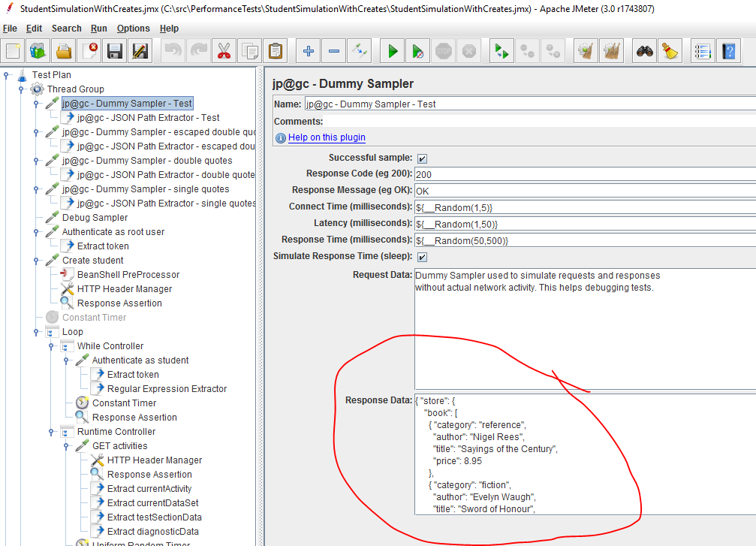Select the disabled Constant Timer item
756x546 pixels.
tap(94, 318)
